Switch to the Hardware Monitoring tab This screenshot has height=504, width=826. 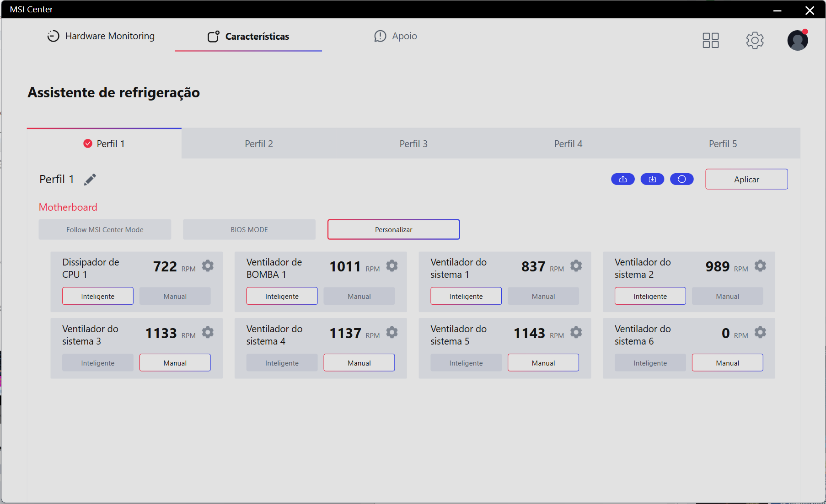[101, 36]
